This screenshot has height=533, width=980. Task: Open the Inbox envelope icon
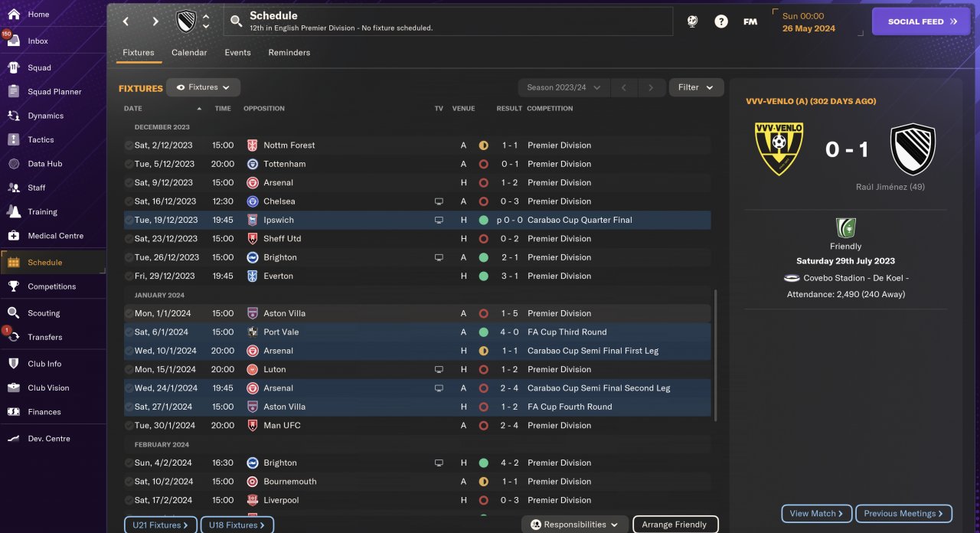click(x=13, y=41)
